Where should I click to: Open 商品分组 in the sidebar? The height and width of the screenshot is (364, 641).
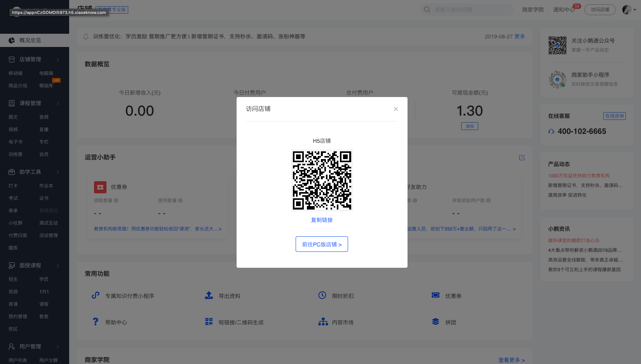(18, 86)
